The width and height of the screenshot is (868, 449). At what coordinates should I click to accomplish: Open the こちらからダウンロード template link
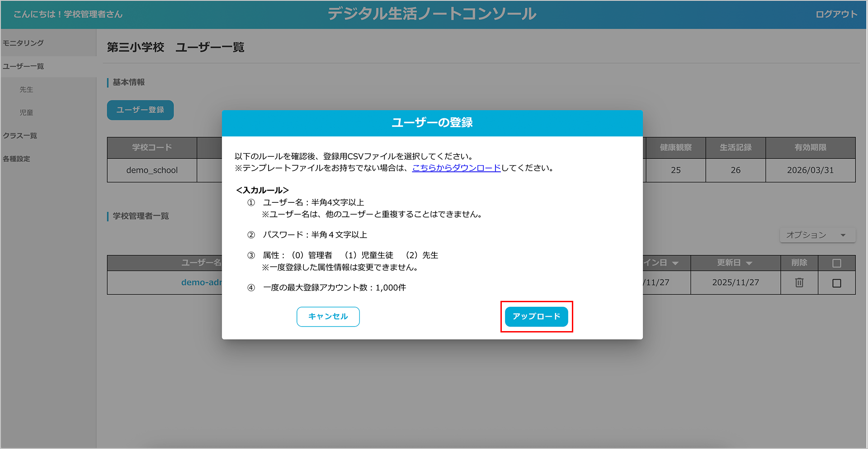[456, 168]
